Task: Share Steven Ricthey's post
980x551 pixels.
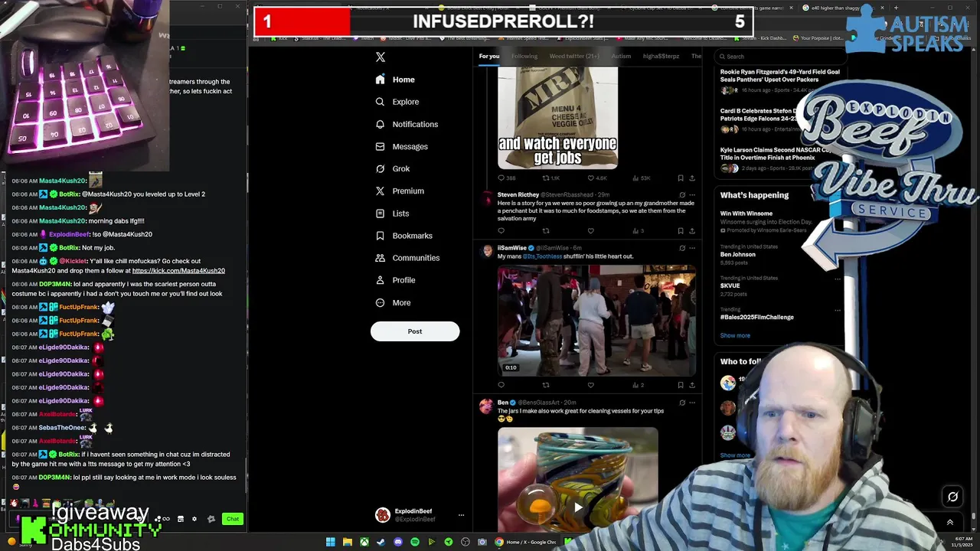Action: point(692,230)
